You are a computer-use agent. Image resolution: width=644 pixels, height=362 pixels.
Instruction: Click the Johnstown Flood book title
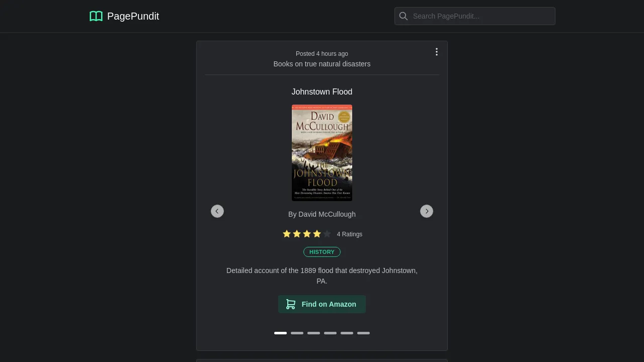click(322, 92)
